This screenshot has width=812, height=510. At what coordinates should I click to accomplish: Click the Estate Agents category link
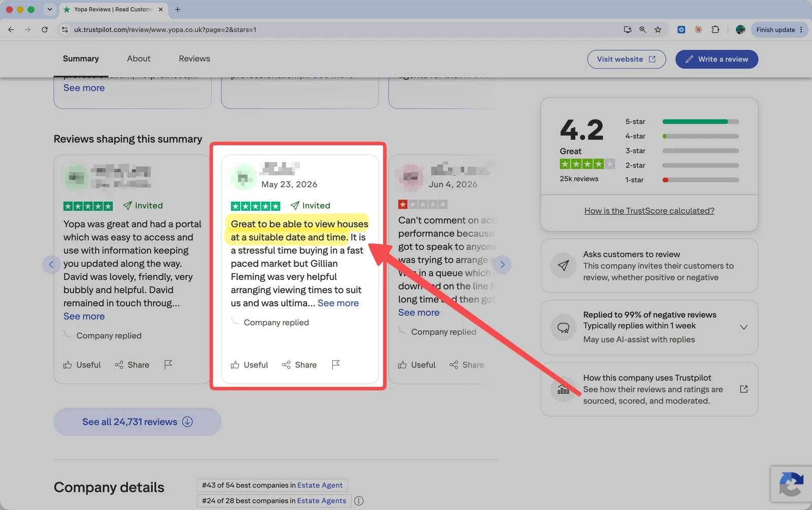pos(322,500)
